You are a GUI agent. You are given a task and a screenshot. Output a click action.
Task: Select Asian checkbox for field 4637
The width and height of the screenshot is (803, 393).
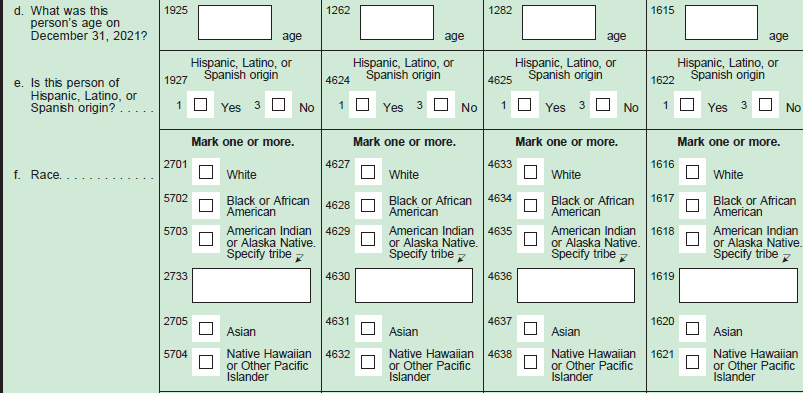(x=531, y=328)
